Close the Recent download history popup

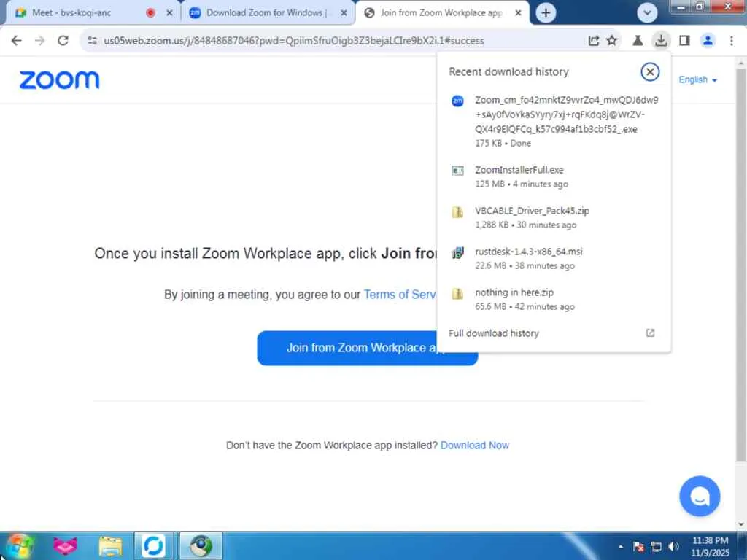click(650, 72)
